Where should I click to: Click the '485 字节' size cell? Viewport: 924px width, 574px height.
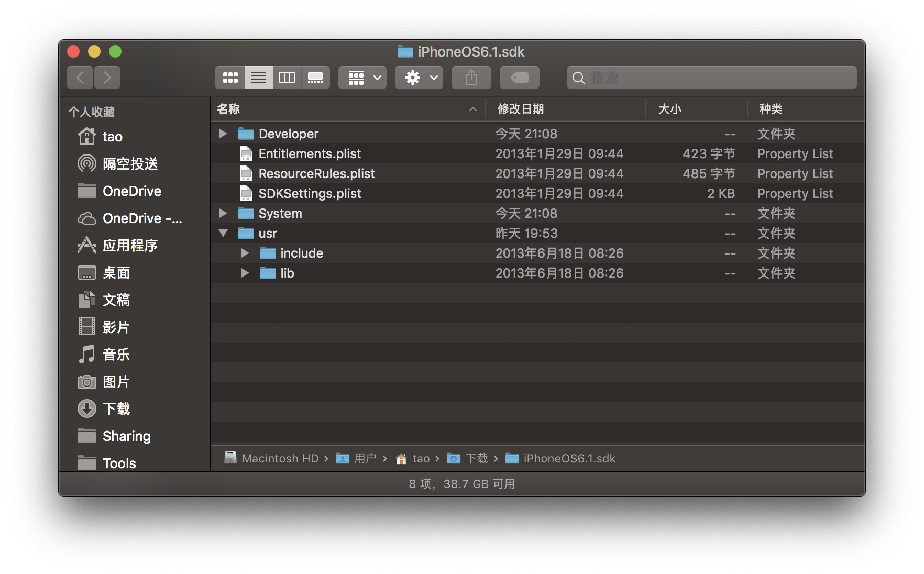tap(709, 173)
